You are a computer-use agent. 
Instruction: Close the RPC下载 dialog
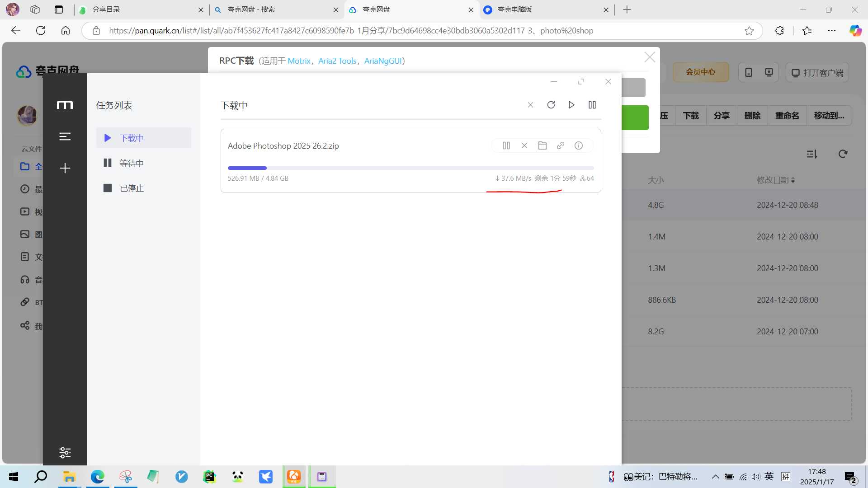(x=650, y=57)
